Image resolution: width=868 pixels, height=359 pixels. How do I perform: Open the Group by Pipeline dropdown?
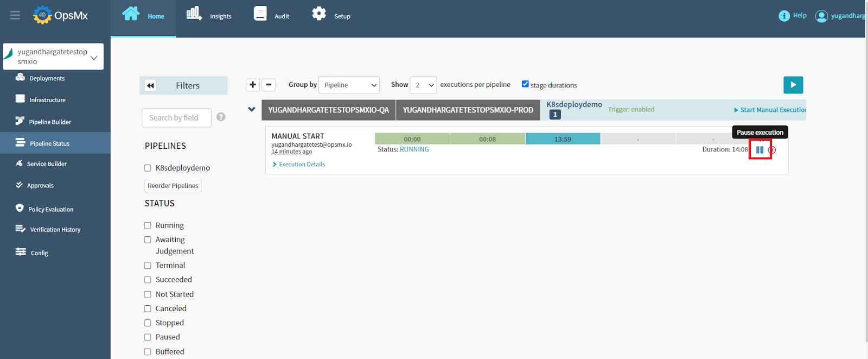point(349,85)
